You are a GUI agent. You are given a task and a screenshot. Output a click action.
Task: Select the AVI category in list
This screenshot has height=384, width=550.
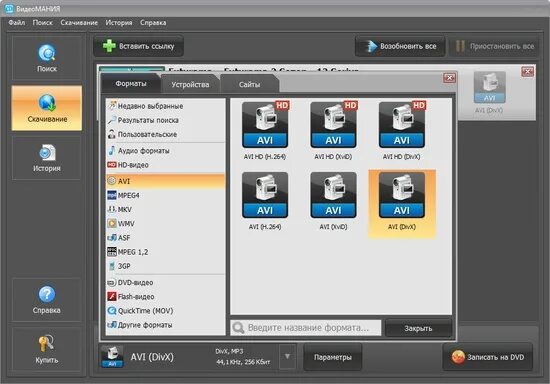point(165,181)
